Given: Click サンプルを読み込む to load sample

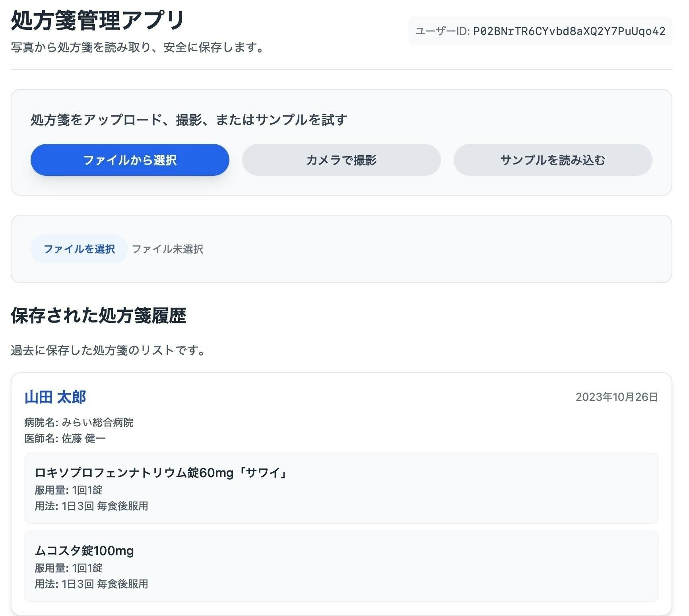Looking at the screenshot, I should 553,159.
